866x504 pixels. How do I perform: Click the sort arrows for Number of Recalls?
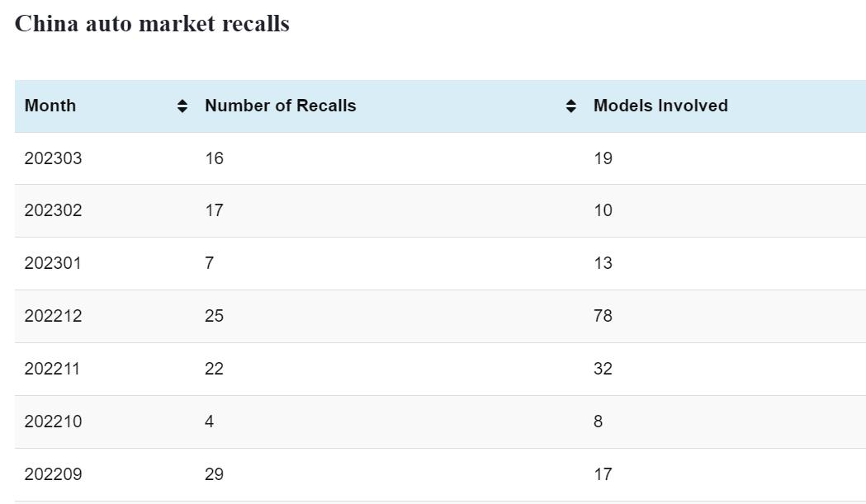[x=571, y=106]
